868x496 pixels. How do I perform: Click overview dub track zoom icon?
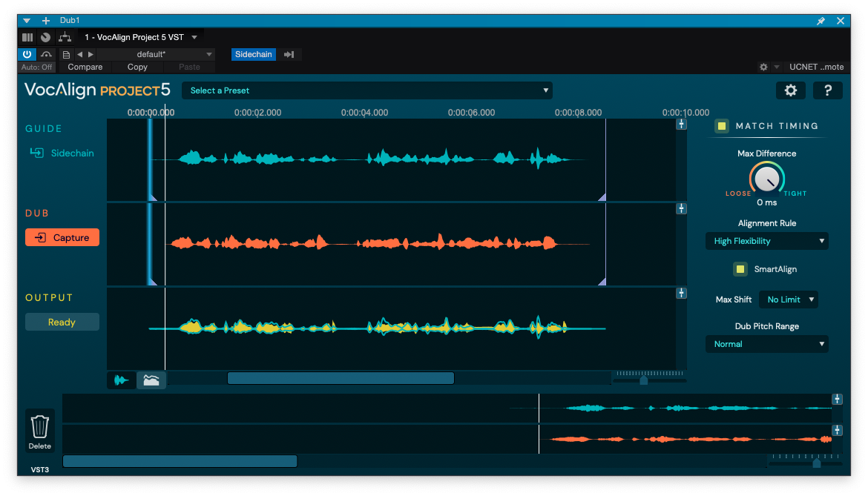837,430
